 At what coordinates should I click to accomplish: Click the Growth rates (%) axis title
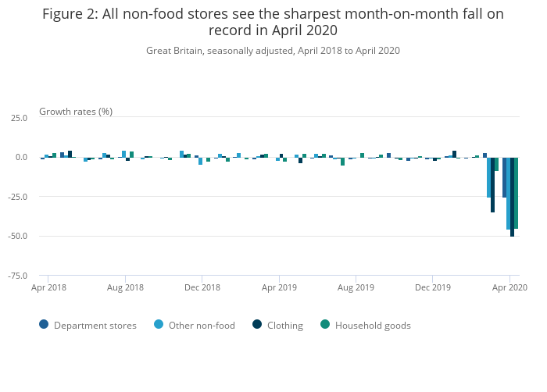[x=76, y=111]
